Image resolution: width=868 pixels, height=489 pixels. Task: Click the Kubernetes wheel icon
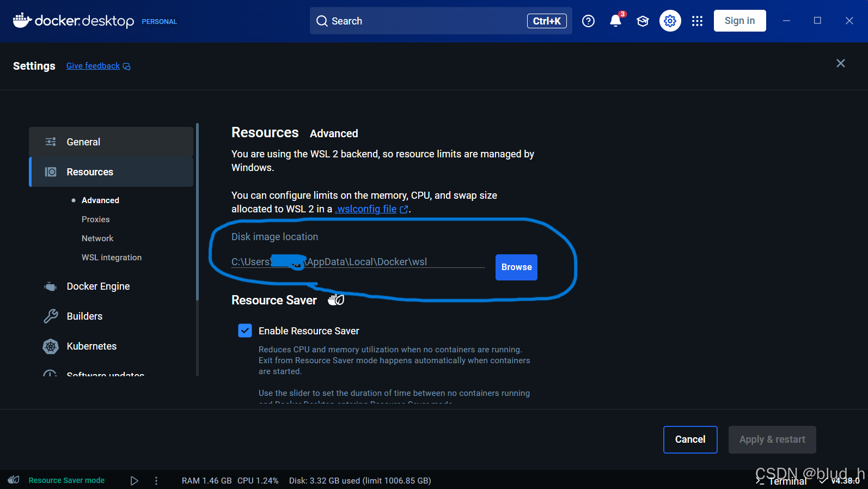51,346
